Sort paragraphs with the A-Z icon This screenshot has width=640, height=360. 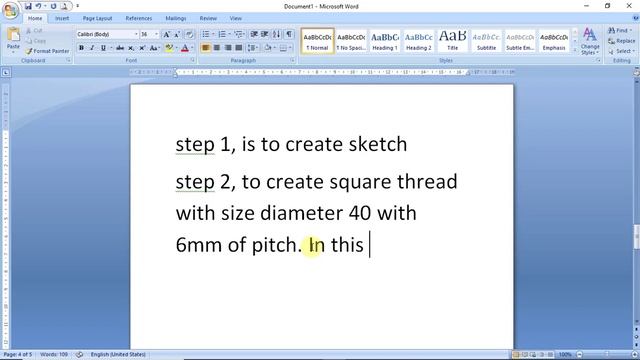pos(277,34)
